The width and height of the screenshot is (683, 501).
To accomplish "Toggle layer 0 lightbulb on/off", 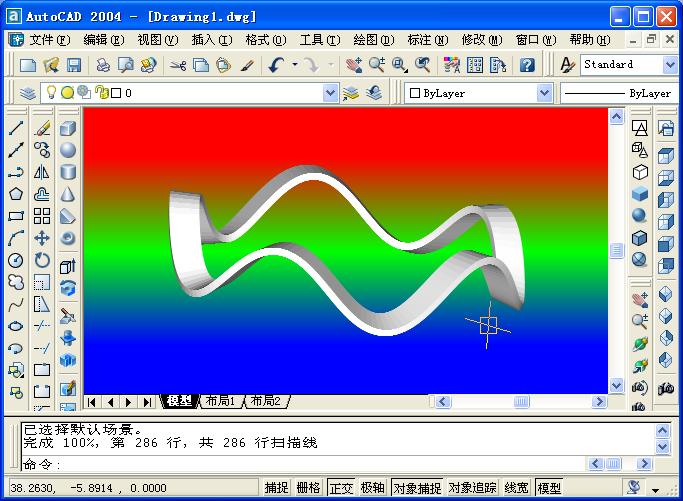I will 51,92.
